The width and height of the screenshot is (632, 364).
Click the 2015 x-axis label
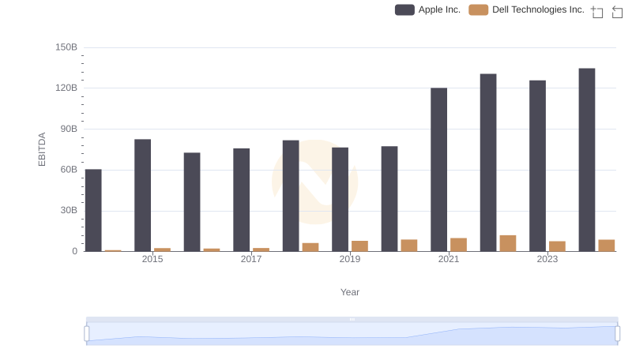(x=152, y=259)
